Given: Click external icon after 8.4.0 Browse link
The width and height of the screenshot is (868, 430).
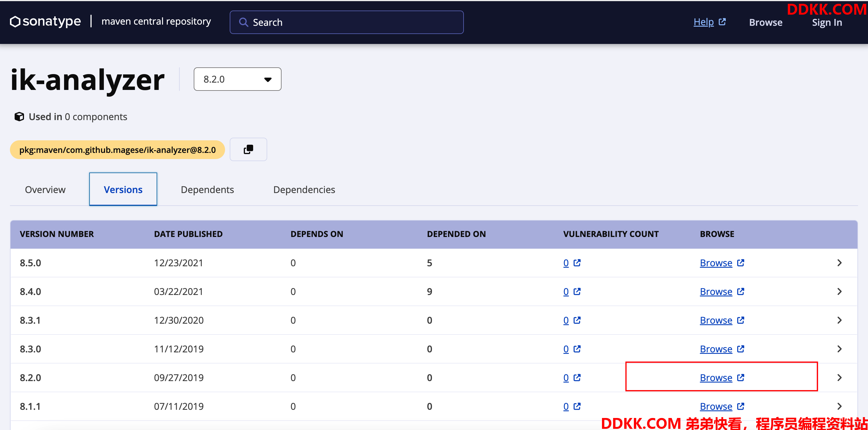Looking at the screenshot, I should tap(741, 291).
